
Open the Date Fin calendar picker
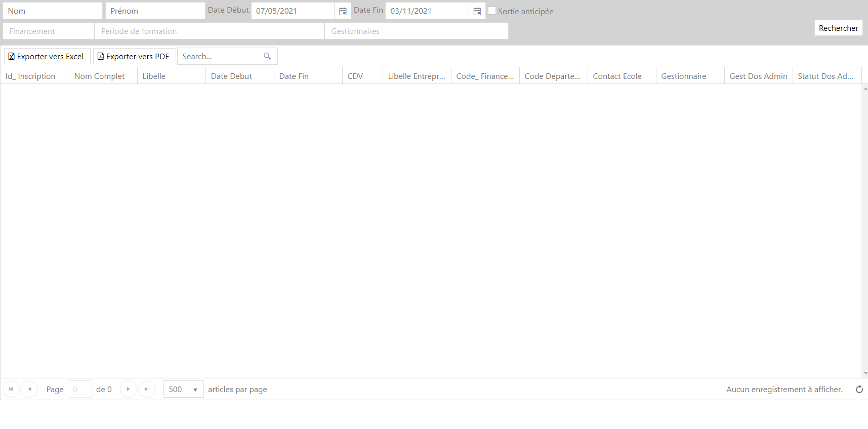pyautogui.click(x=477, y=11)
